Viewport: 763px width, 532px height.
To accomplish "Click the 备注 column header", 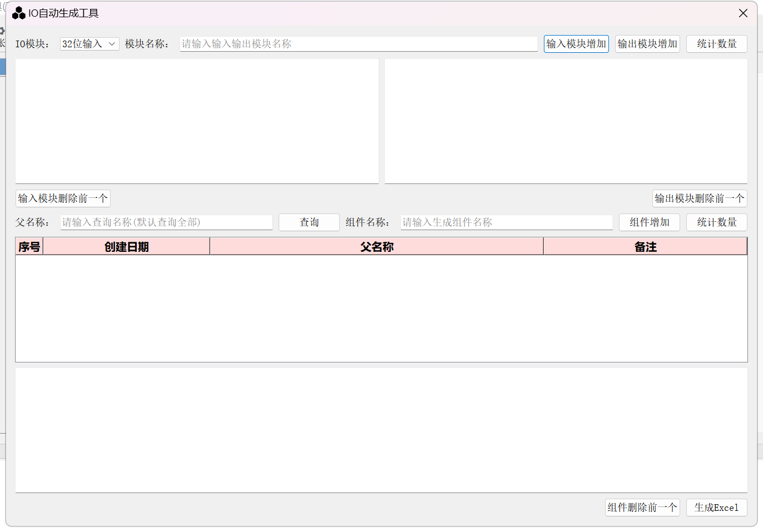I will (645, 247).
